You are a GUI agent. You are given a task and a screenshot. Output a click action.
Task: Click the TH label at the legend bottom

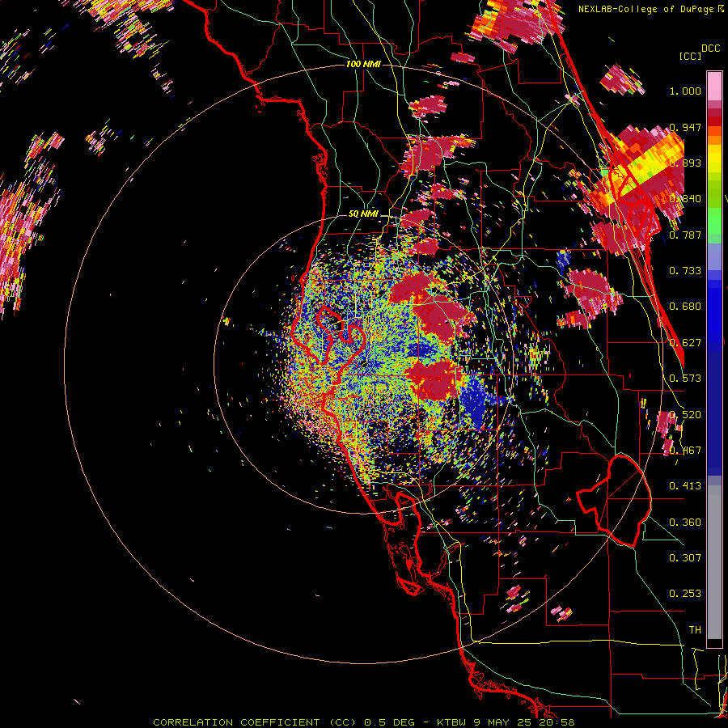coord(695,630)
